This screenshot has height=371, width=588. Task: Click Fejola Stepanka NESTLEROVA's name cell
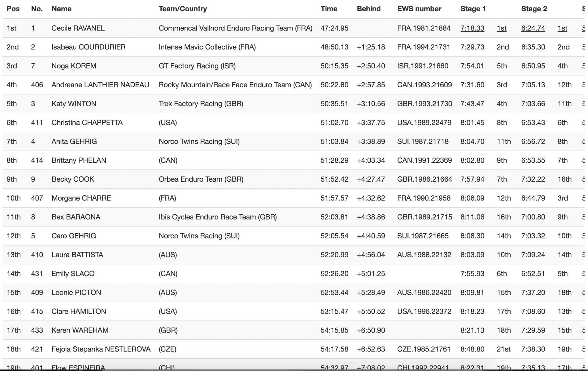[101, 349]
